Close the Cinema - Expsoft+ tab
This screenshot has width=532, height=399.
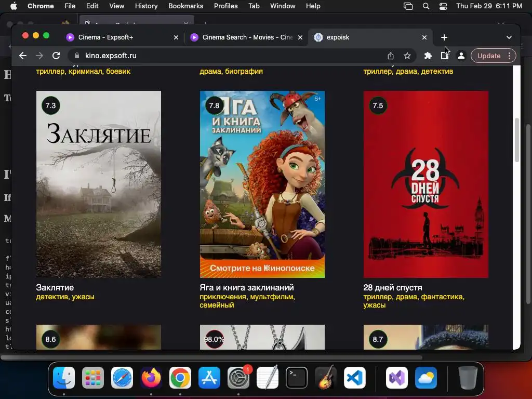click(x=176, y=37)
